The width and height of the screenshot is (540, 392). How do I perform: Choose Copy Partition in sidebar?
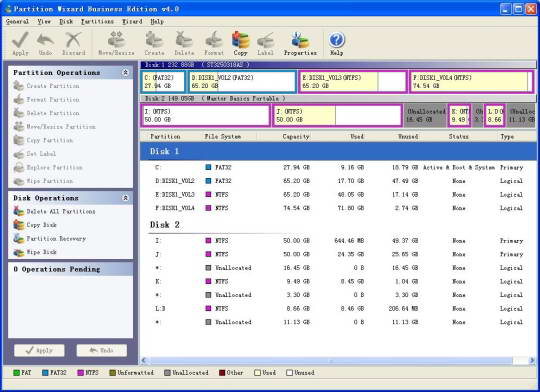pos(43,140)
